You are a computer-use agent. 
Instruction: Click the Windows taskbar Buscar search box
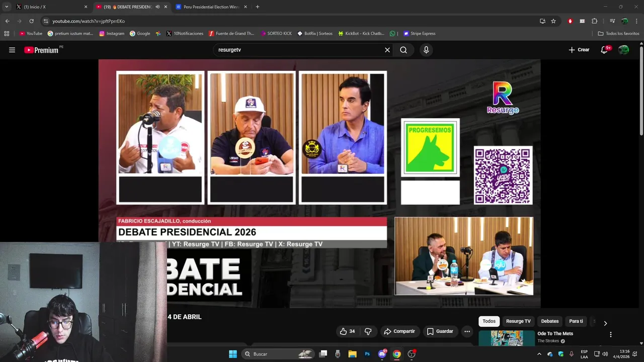[278, 354]
